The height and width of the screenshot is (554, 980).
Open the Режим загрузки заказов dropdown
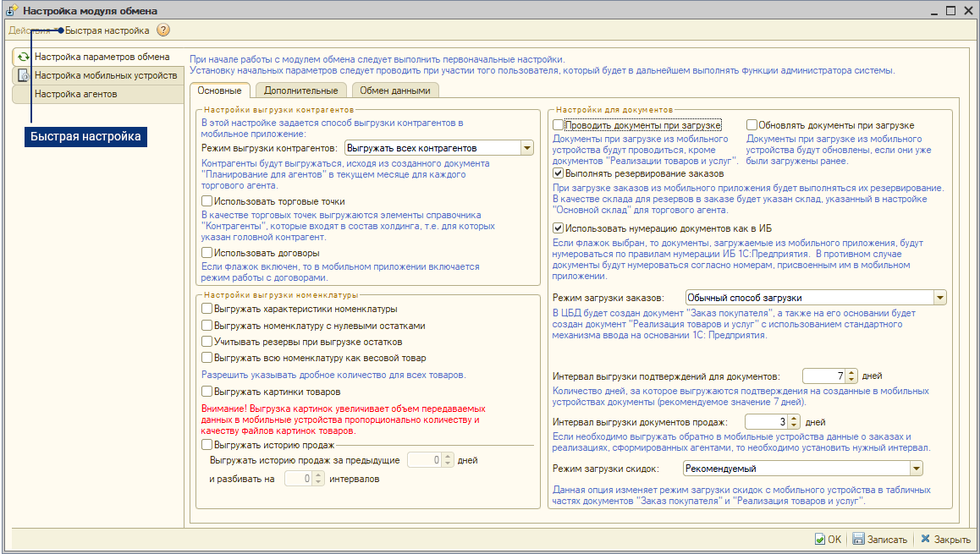tap(940, 298)
